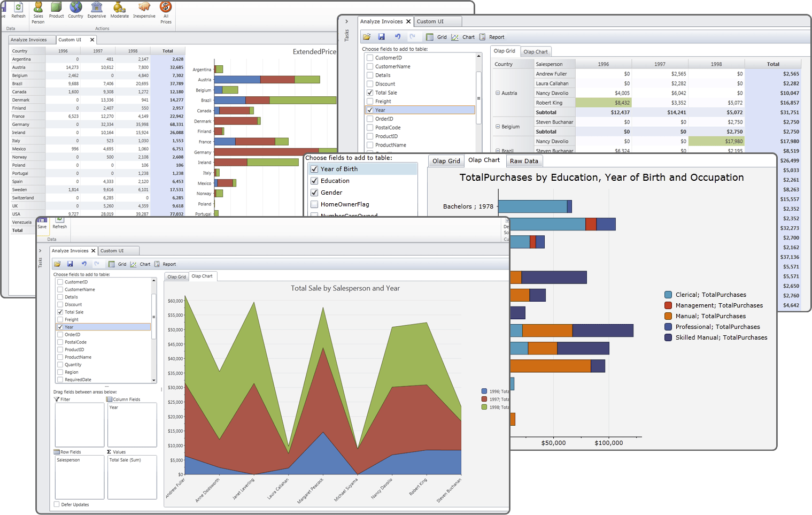Click the Clerical legend color swatch

pos(668,295)
